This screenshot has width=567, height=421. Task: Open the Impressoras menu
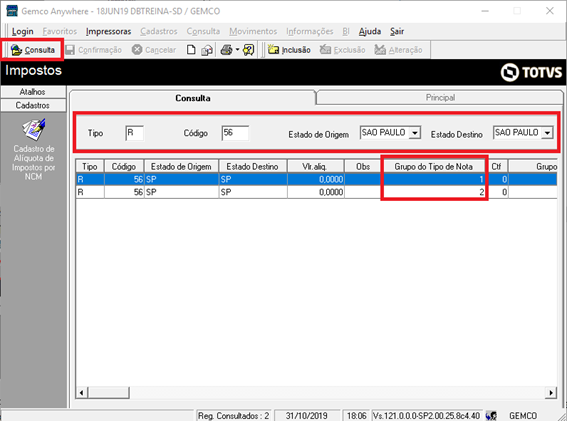[x=108, y=31]
